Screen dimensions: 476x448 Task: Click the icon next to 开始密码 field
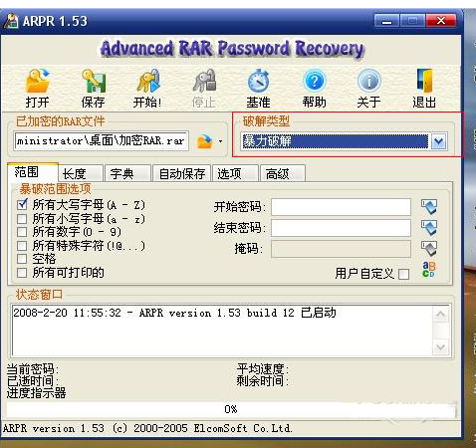429,207
